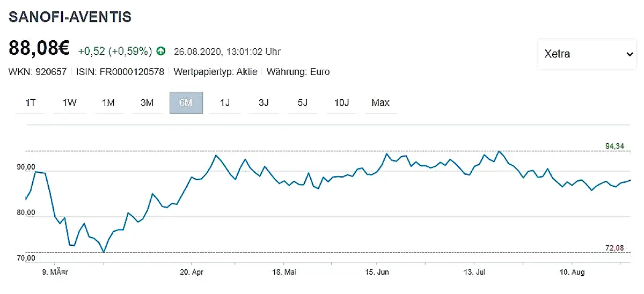This screenshot has height=294, width=644.
Task: Choose the 10J time range tab
Action: point(342,103)
